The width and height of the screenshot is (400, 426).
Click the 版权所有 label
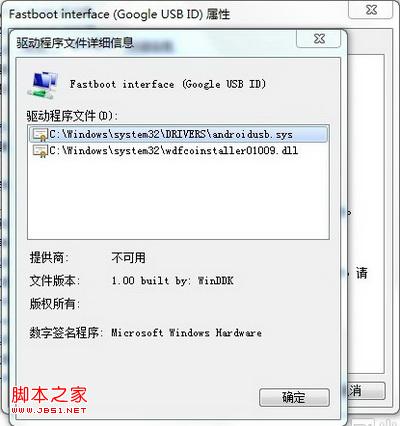coord(55,304)
